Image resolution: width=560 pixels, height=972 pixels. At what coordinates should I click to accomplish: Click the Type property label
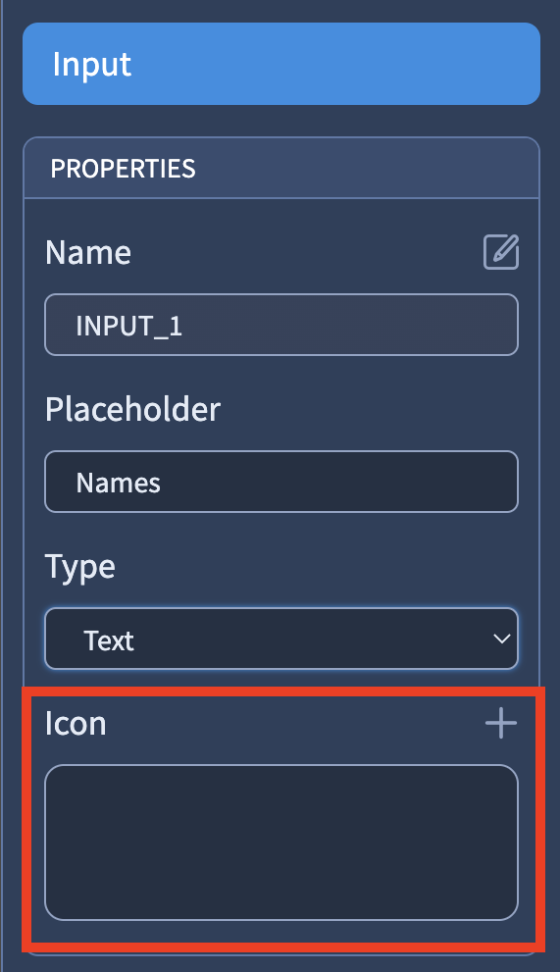coord(80,567)
